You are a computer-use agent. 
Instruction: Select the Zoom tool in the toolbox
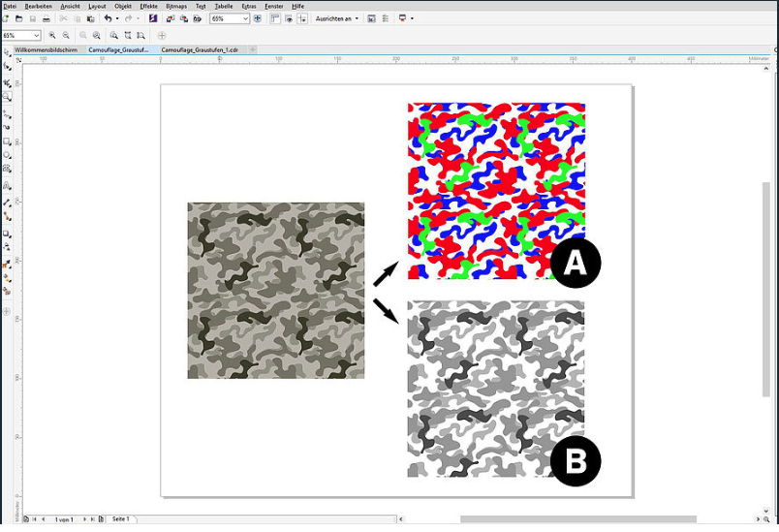point(7,97)
